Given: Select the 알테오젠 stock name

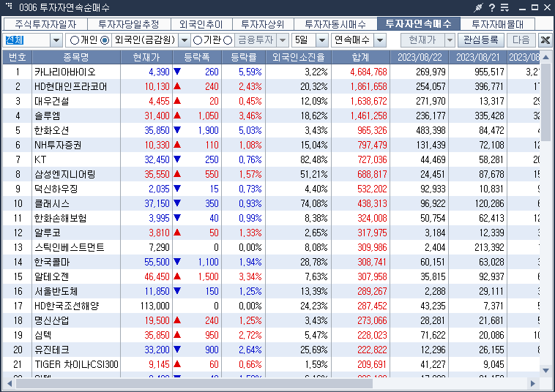Looking at the screenshot, I should (x=52, y=276).
